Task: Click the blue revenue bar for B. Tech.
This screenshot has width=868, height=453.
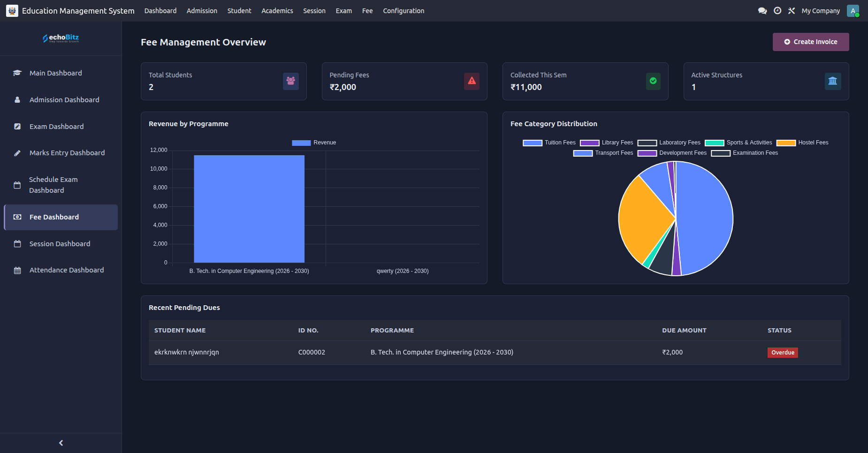Action: click(x=249, y=209)
